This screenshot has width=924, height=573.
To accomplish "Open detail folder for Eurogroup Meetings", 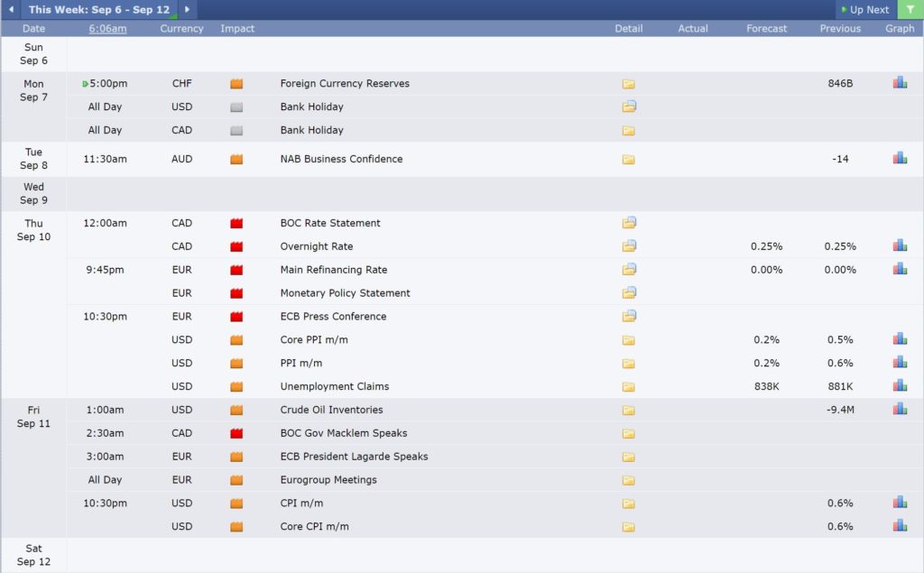I will [629, 480].
